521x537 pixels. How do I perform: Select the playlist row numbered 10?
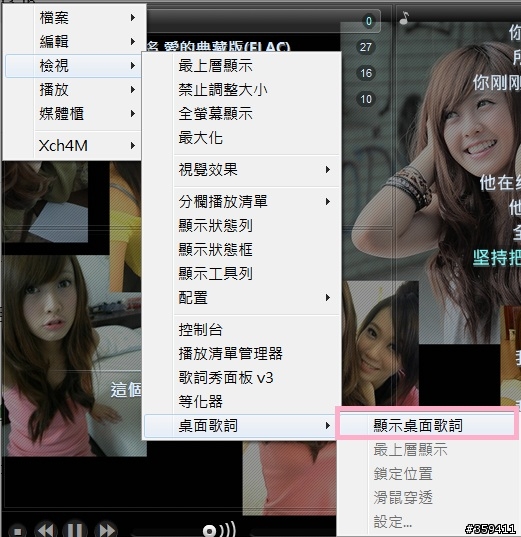[x=366, y=99]
